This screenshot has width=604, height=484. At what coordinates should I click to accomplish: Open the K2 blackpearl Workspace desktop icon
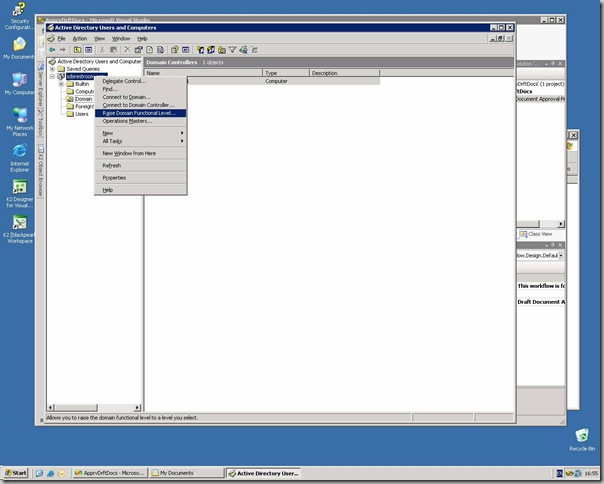pyautogui.click(x=19, y=229)
